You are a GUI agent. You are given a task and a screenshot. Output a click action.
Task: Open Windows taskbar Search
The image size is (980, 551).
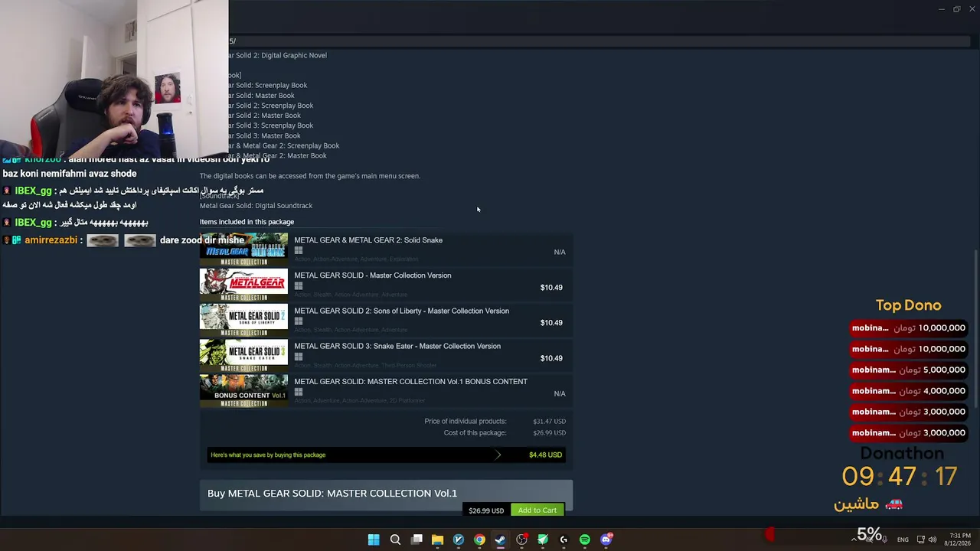click(395, 540)
